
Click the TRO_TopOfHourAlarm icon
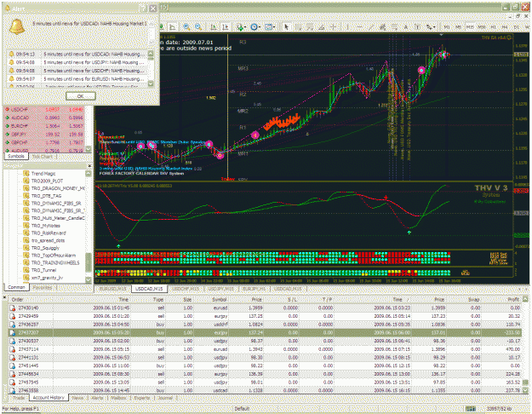(x=26, y=256)
